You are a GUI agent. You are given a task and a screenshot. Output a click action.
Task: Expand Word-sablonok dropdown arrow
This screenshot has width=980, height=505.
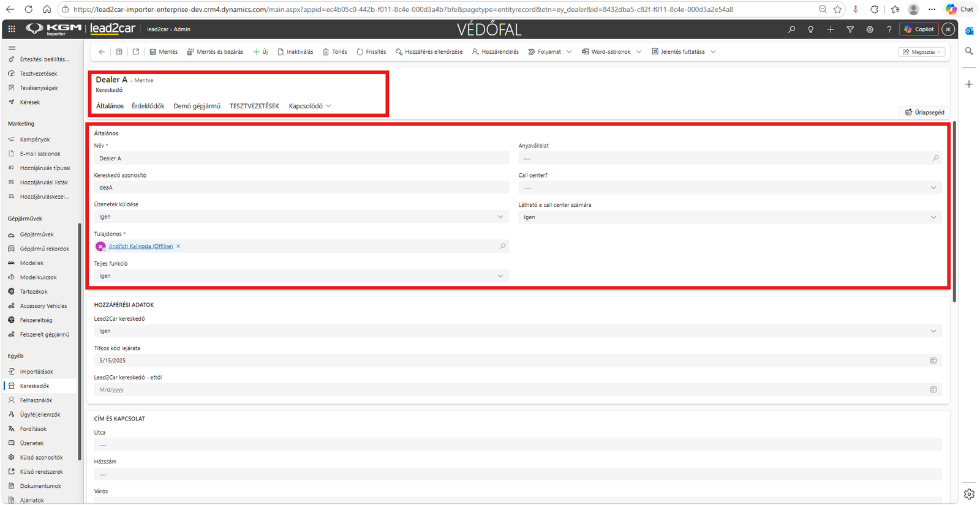(639, 52)
